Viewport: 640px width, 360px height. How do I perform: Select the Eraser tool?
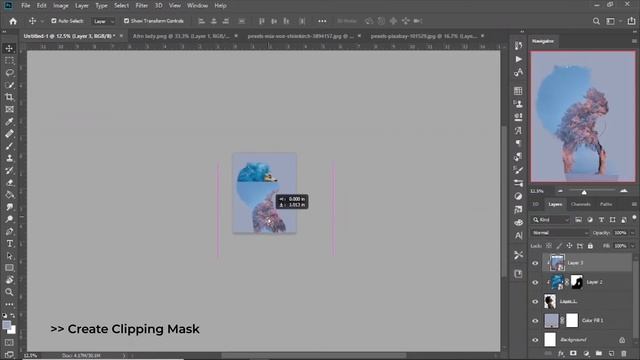9,183
